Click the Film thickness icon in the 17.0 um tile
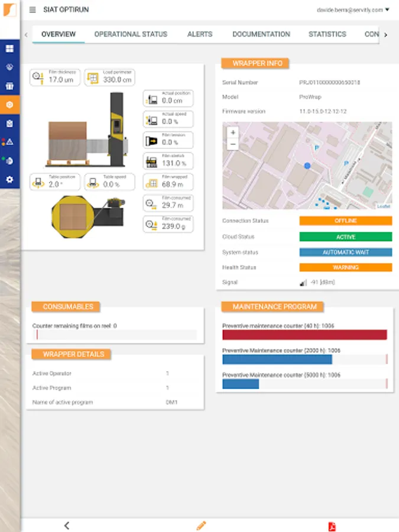Viewport: 399px width, 532px height. pos(38,77)
